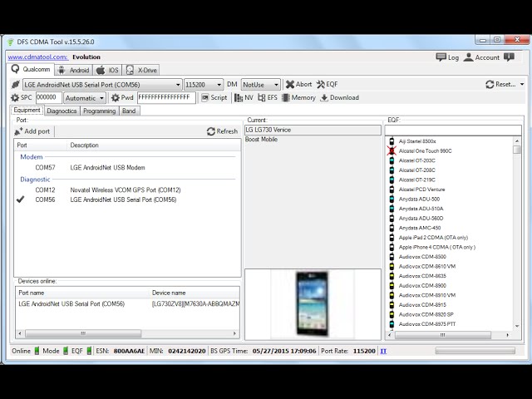Open the Diagnostics tab
This screenshot has height=399, width=532.
click(x=62, y=111)
